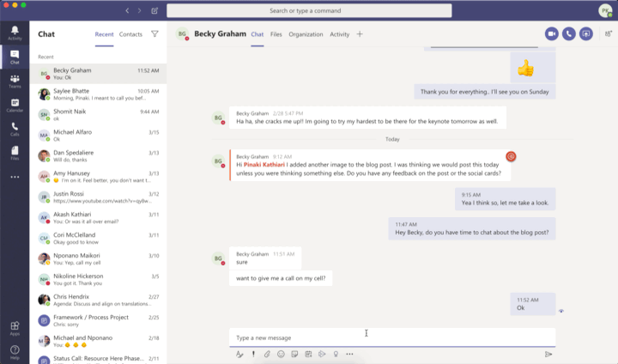Click the Pinaki Kathiari mention link
The height and width of the screenshot is (364, 618).
264,165
